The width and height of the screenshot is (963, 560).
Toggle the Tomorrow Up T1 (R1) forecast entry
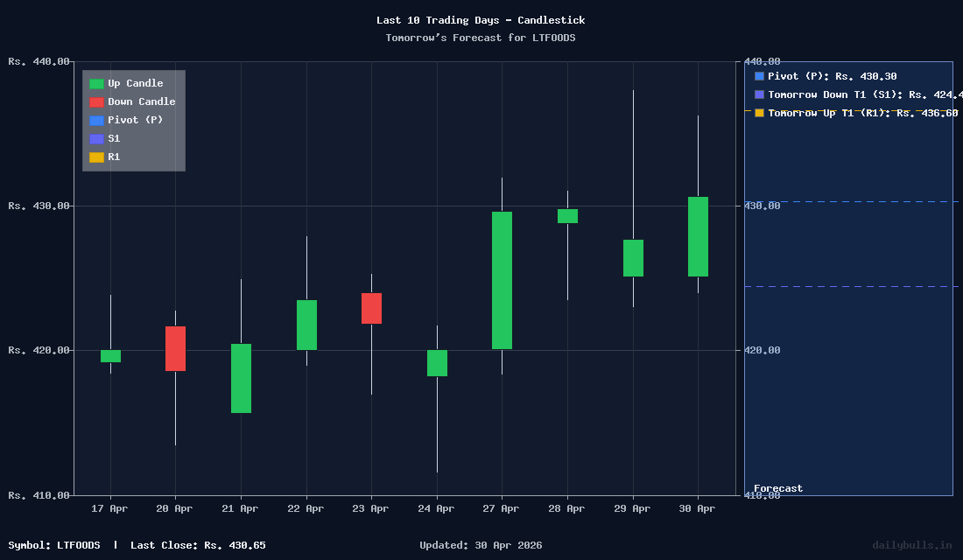pos(849,113)
